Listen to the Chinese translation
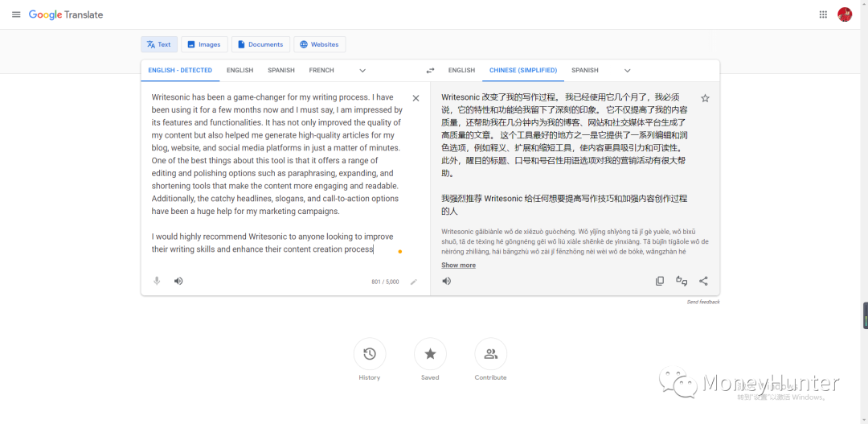Image resolution: width=868 pixels, height=424 pixels. click(447, 281)
